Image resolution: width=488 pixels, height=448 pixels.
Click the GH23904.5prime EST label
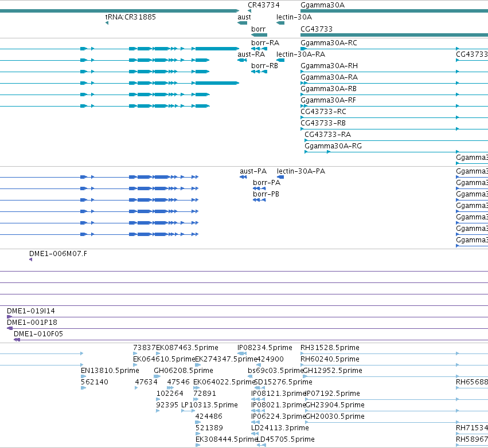[335, 405]
